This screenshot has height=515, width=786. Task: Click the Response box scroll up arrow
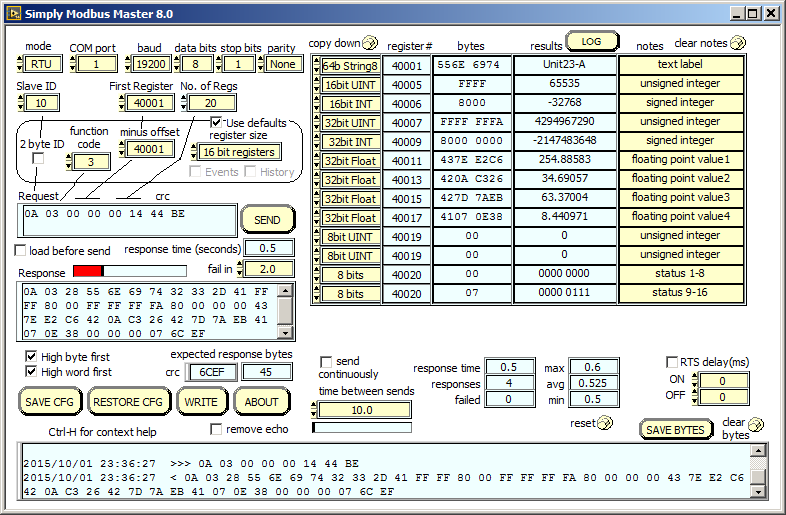tap(285, 290)
